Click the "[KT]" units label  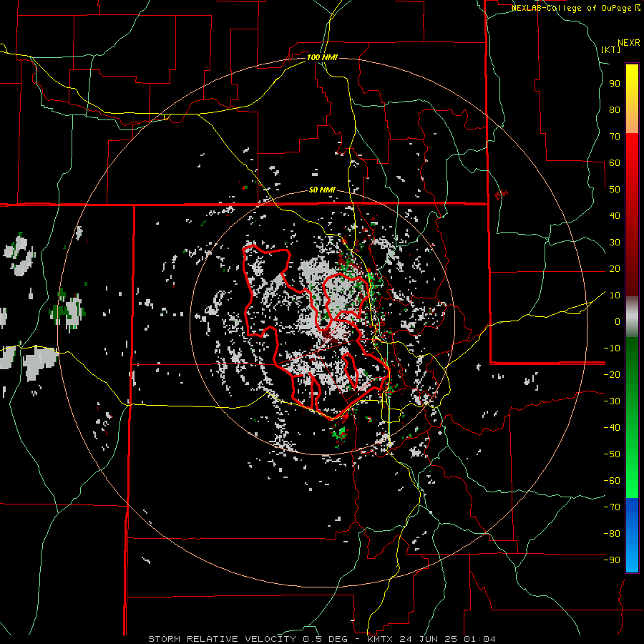point(610,49)
